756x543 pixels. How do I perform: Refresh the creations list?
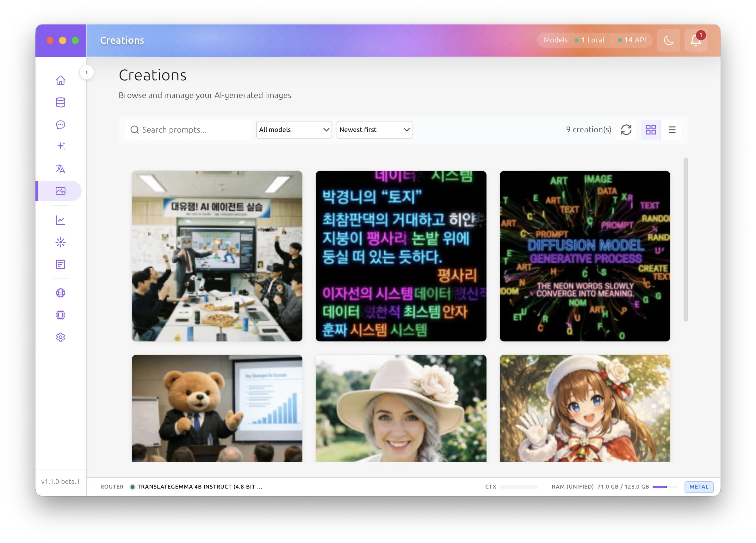click(x=626, y=130)
